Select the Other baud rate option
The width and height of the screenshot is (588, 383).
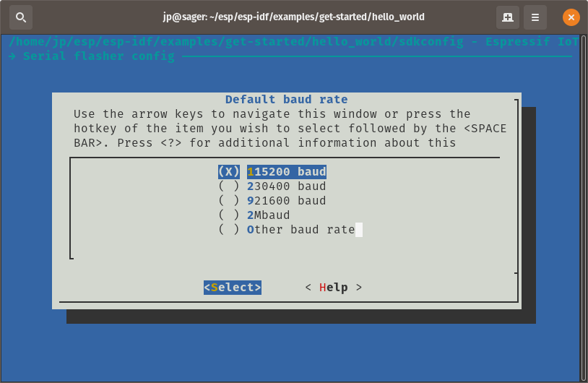[287, 230]
